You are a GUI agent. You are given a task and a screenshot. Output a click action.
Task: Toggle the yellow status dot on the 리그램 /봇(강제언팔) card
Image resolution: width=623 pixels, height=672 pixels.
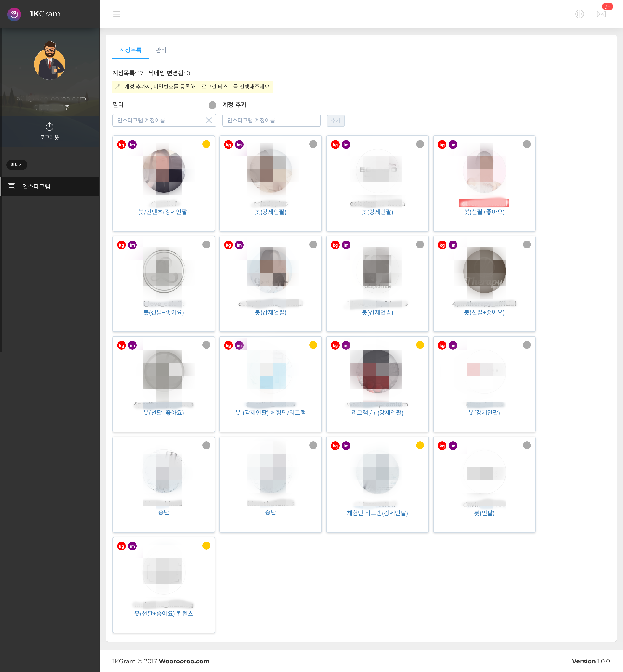pos(420,345)
